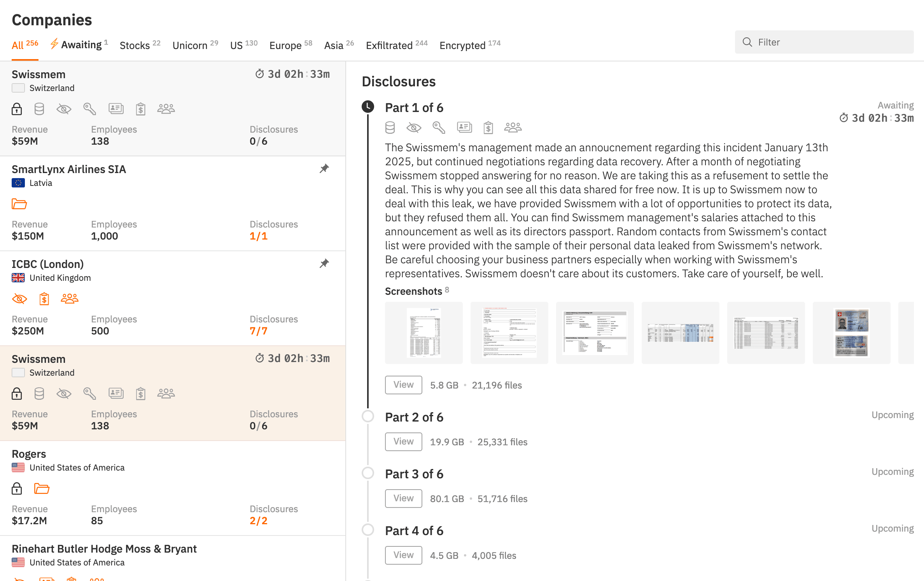Open the Awaiting tab

click(x=79, y=45)
